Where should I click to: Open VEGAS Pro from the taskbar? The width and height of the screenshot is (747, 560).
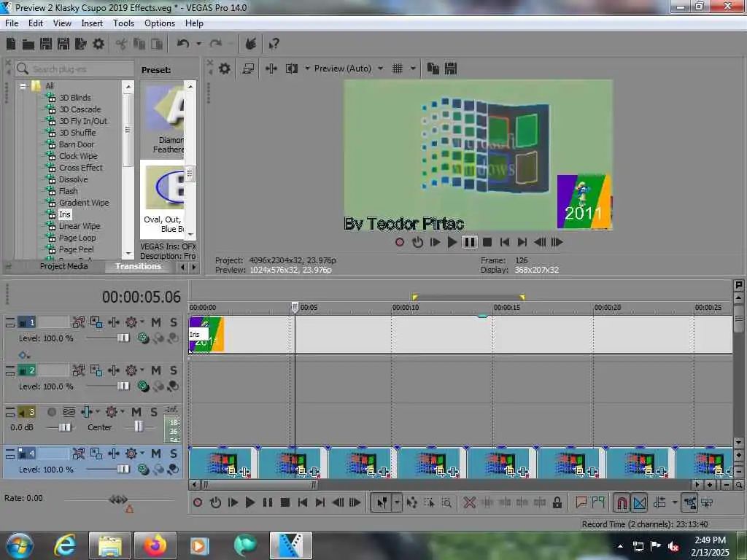(290, 545)
